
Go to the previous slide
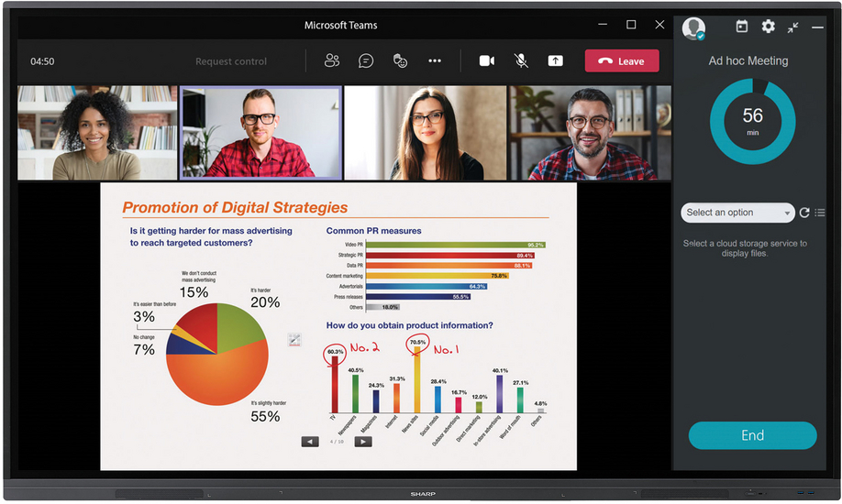coord(310,442)
